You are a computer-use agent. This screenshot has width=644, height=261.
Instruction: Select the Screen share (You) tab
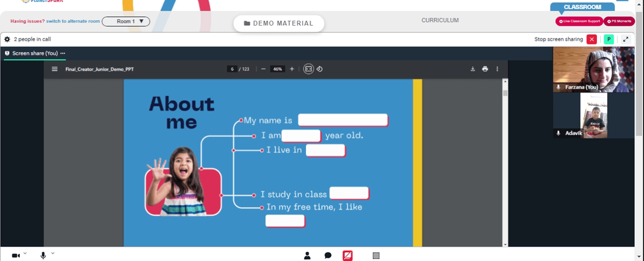click(x=35, y=53)
